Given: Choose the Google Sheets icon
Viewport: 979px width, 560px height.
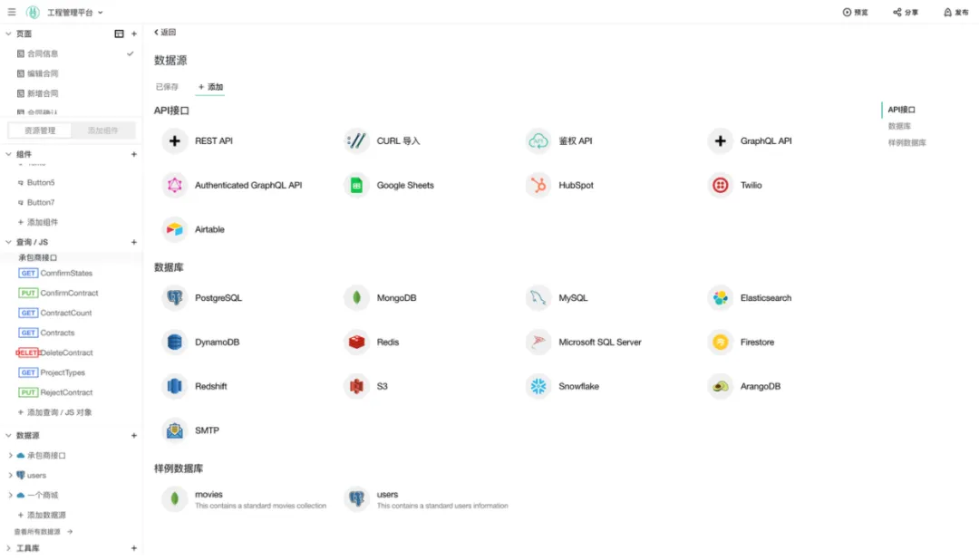Looking at the screenshot, I should click(356, 186).
